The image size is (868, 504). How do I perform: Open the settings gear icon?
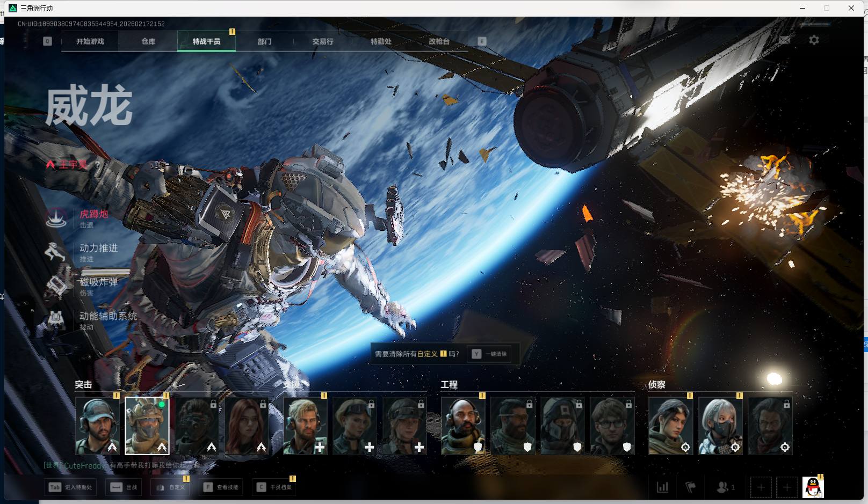(x=814, y=40)
